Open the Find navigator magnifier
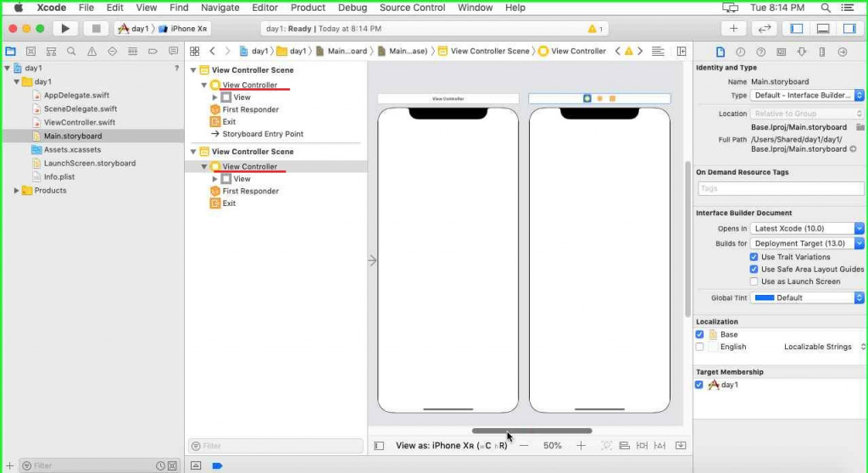The height and width of the screenshot is (473, 868). [x=71, y=51]
